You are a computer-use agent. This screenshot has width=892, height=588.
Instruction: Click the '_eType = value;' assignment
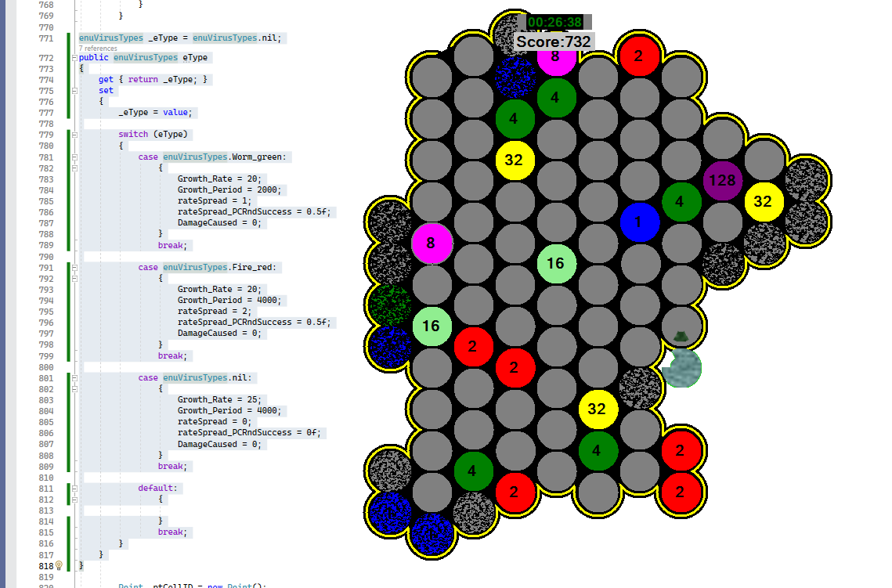(x=155, y=113)
